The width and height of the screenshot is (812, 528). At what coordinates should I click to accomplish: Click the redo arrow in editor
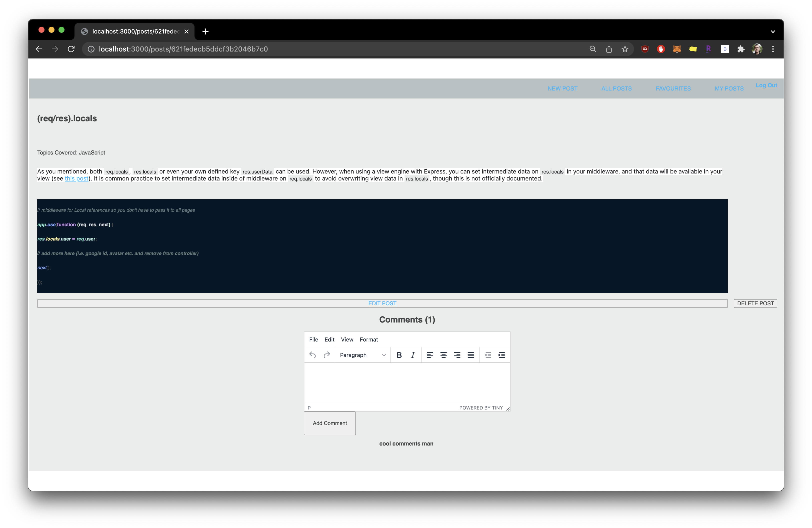[326, 355]
